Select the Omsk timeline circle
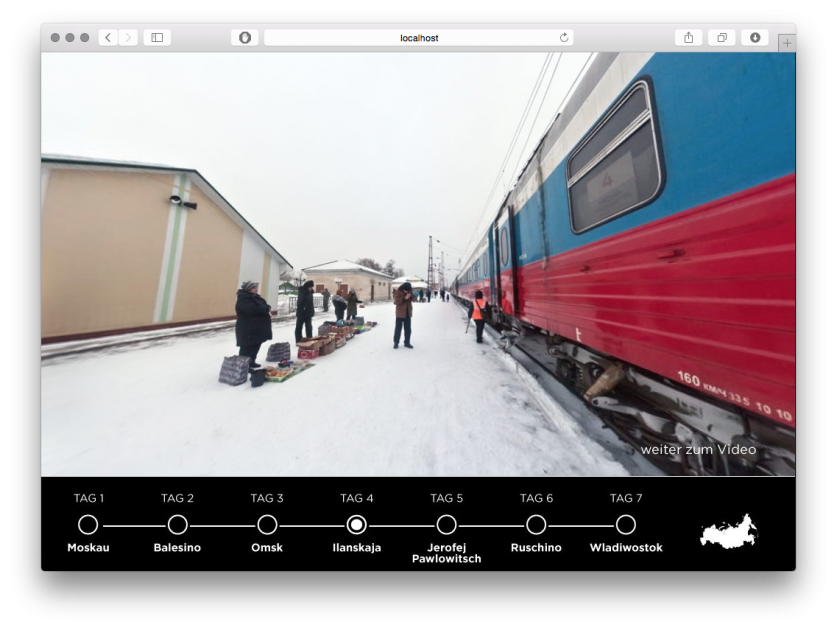 click(x=267, y=525)
